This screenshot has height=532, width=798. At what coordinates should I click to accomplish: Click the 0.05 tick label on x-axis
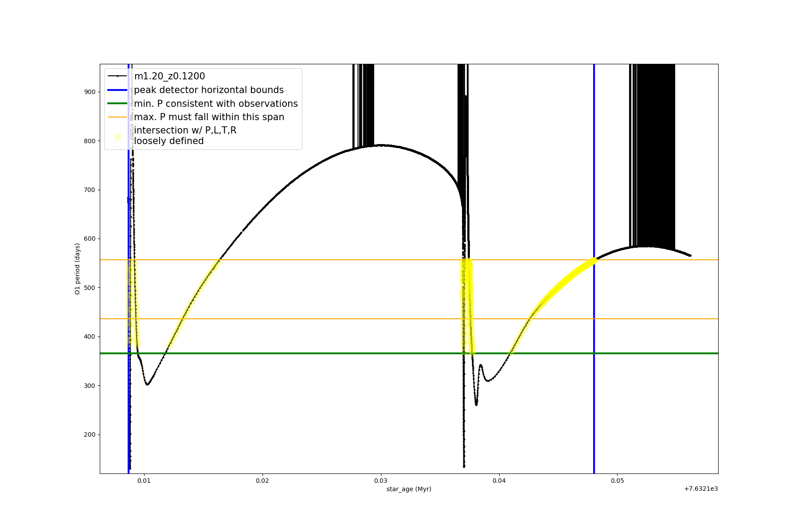(x=617, y=481)
